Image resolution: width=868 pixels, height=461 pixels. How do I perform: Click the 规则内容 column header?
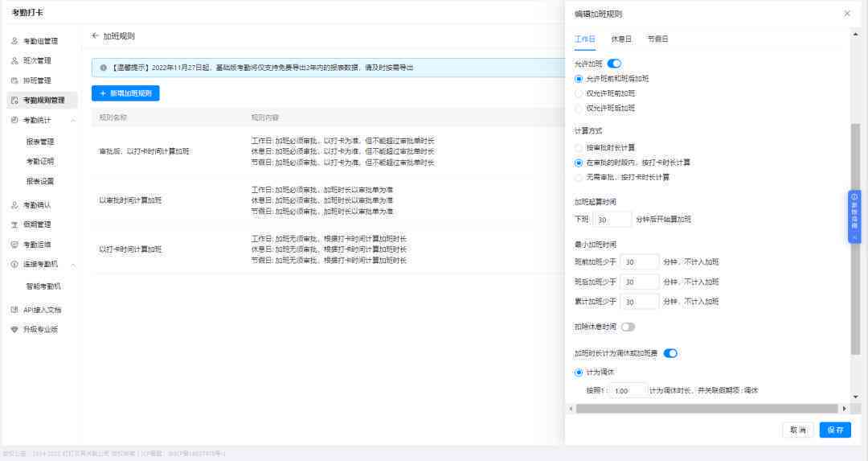[x=265, y=117]
